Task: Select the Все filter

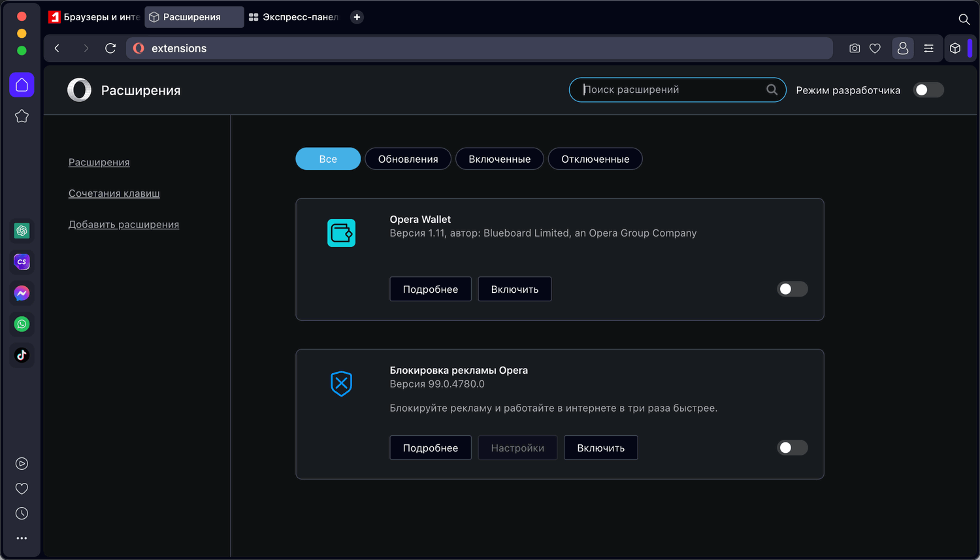Action: [x=328, y=159]
